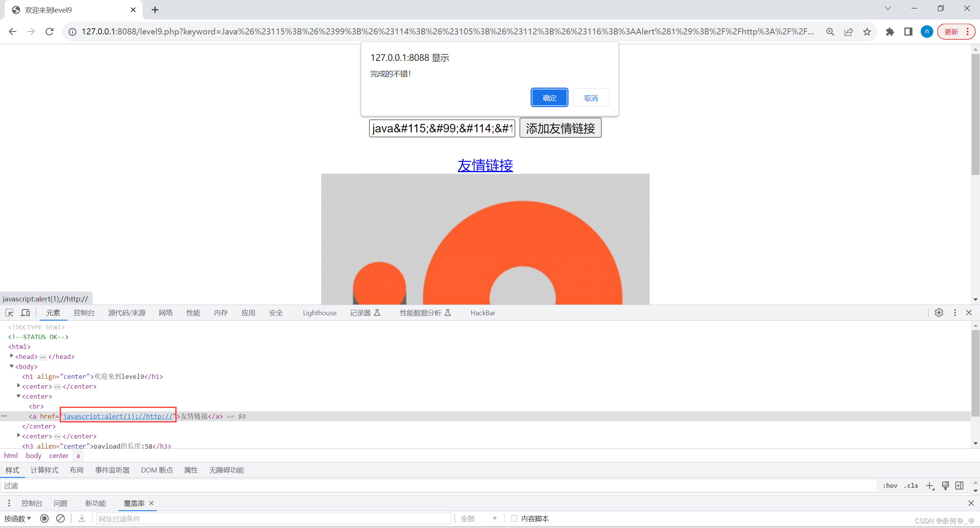Click the site info icon in address bar

click(x=72, y=32)
